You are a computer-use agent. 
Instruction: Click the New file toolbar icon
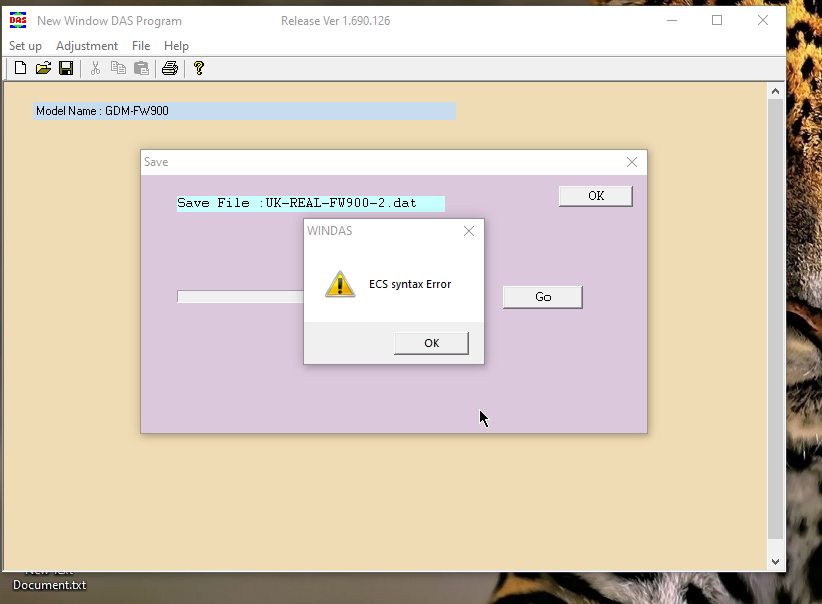(20, 68)
